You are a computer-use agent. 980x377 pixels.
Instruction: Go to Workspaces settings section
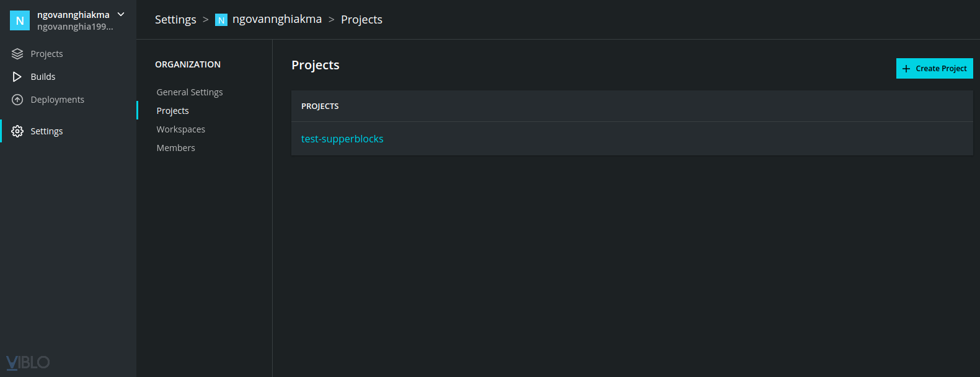click(181, 129)
